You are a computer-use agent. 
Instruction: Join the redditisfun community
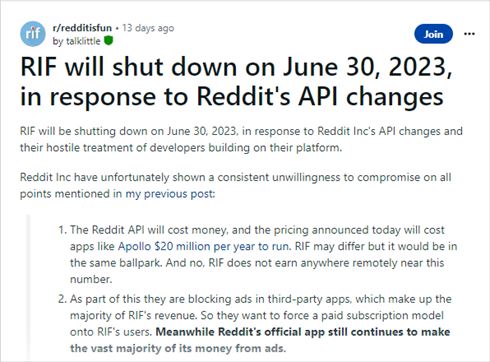[433, 34]
